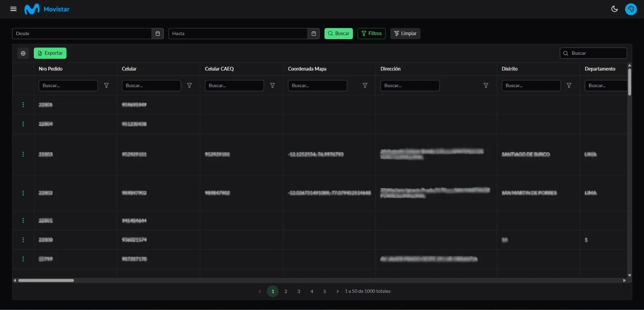
Task: Click the Desde date input field
Action: point(82,33)
